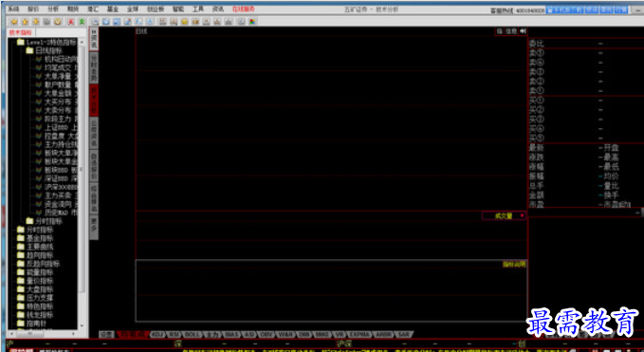Switch to the 分时走势 vertical tab

tap(94, 68)
